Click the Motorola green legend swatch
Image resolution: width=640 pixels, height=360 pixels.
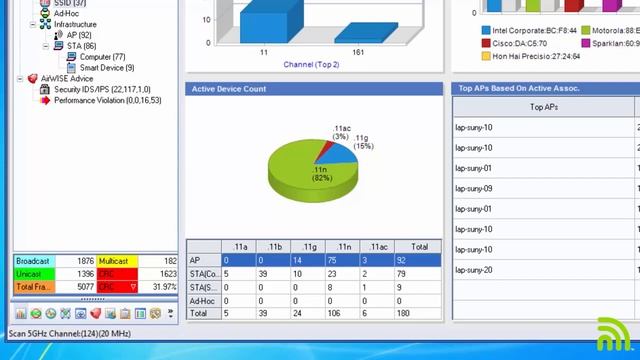pos(586,31)
